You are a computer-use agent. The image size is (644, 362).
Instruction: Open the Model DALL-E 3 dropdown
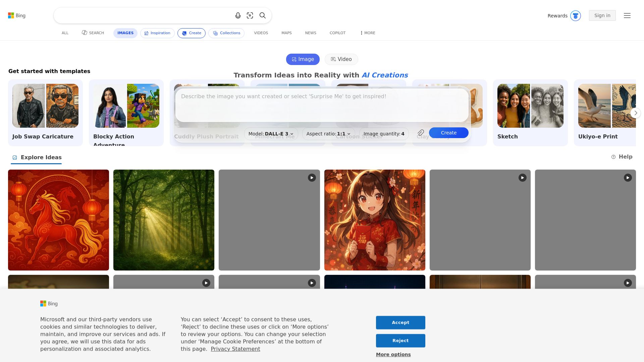[x=270, y=133]
